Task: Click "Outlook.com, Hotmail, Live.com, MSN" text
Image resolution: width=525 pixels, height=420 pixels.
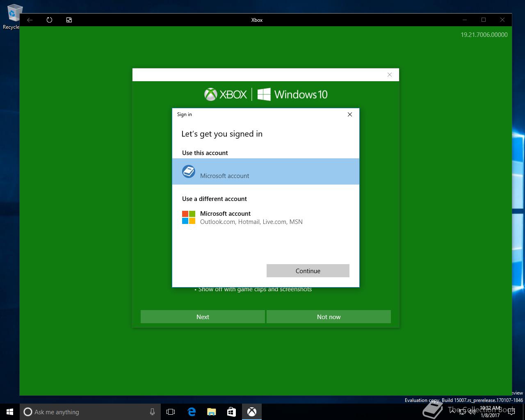Action: 251,221
